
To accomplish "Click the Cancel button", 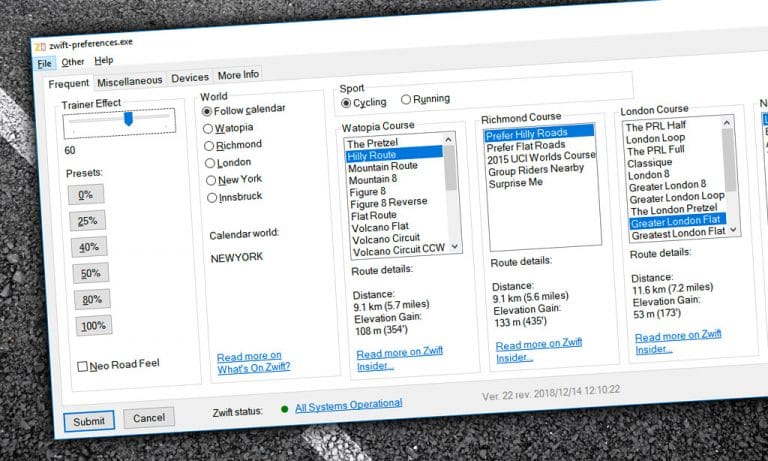I will 149,418.
